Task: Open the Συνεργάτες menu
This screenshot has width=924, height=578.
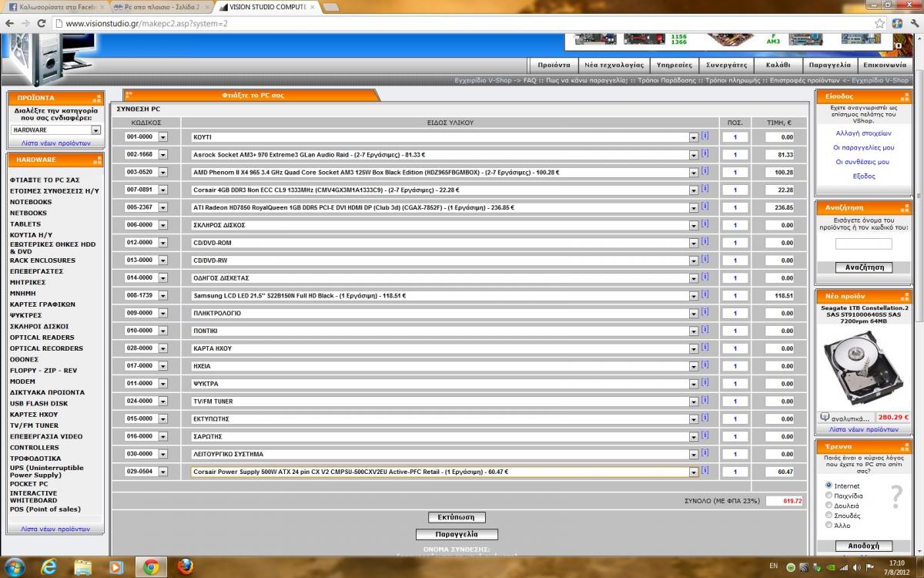Action: [727, 65]
